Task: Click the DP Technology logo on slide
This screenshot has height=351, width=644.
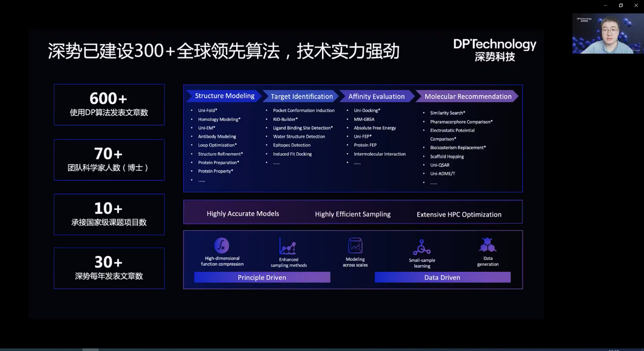Action: tap(495, 50)
